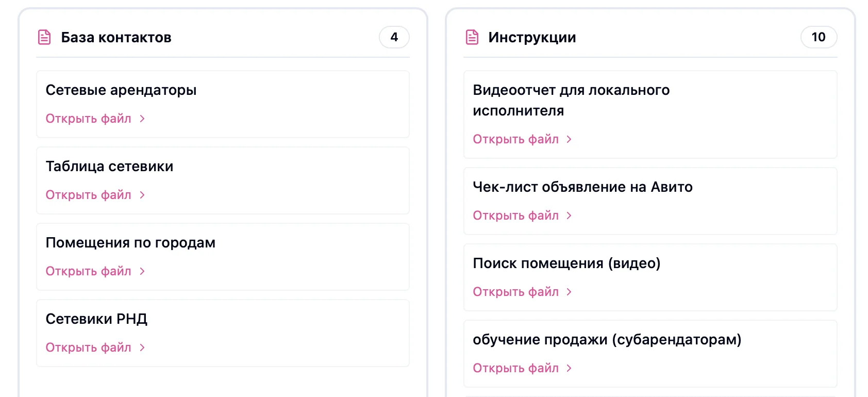This screenshot has height=397, width=868.
Task: Click the document icon beside База контактов
Action: (44, 37)
